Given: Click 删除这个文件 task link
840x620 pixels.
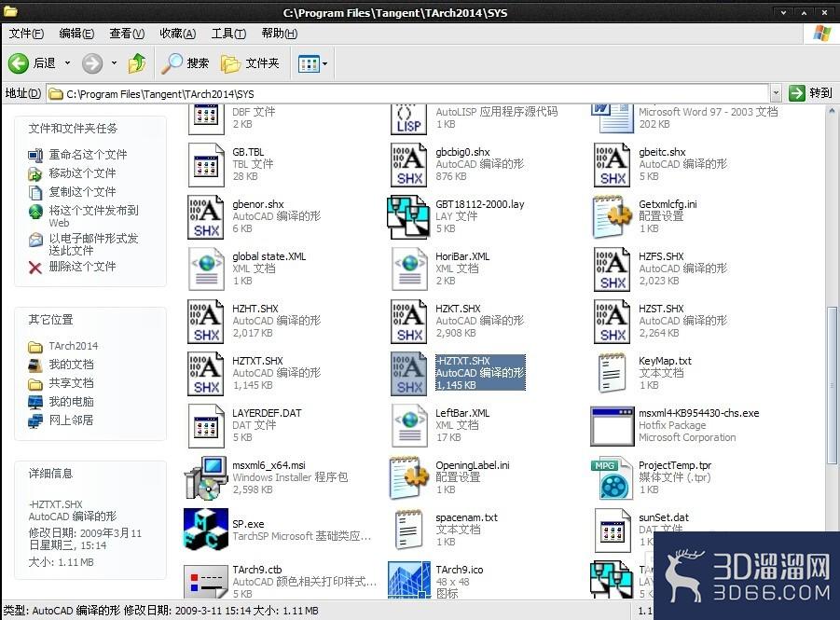Looking at the screenshot, I should point(82,267).
